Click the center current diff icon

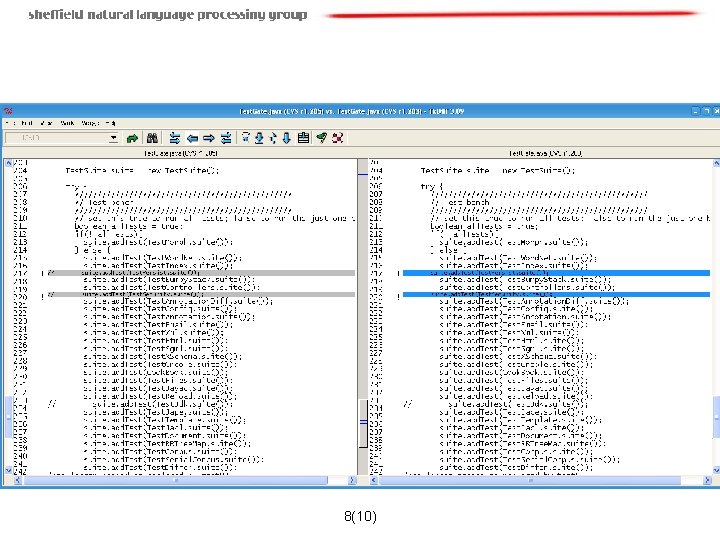pyautogui.click(x=303, y=138)
